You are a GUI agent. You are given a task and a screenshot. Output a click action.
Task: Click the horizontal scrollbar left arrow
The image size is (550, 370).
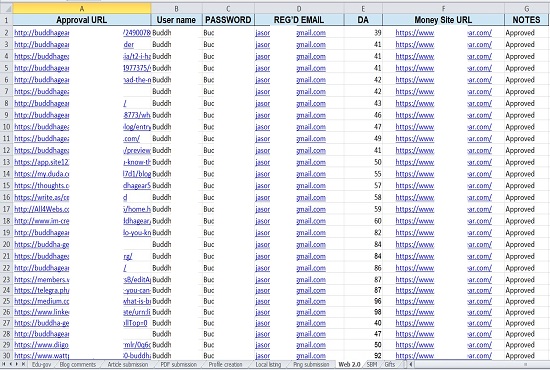tap(411, 364)
